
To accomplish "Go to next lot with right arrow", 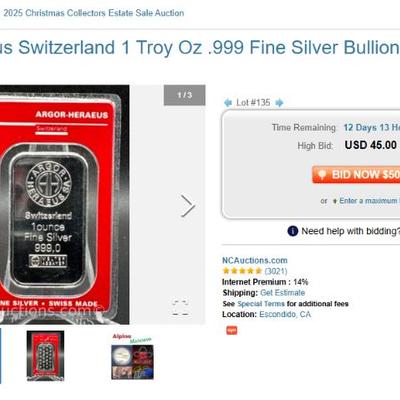I will [279, 103].
